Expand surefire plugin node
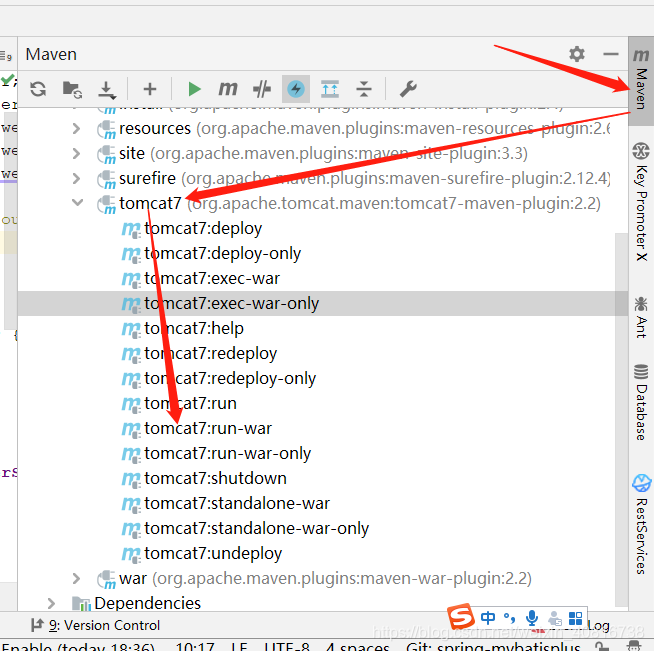This screenshot has width=654, height=651. (x=76, y=178)
